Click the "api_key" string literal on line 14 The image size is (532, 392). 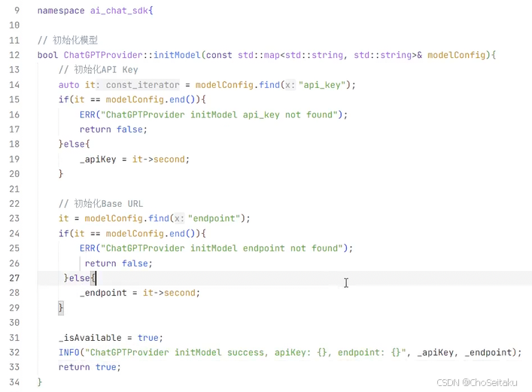(322, 84)
